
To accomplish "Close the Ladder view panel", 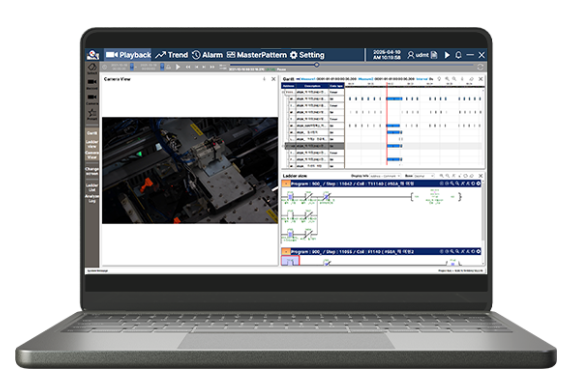I will tap(481, 176).
